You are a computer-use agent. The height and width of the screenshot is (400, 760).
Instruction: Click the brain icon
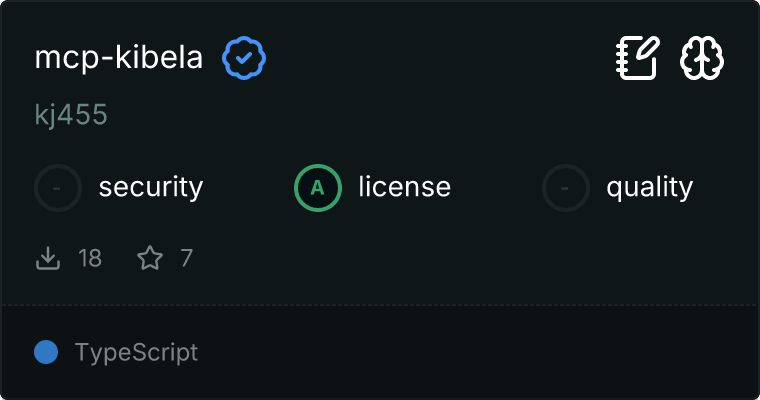click(x=702, y=58)
